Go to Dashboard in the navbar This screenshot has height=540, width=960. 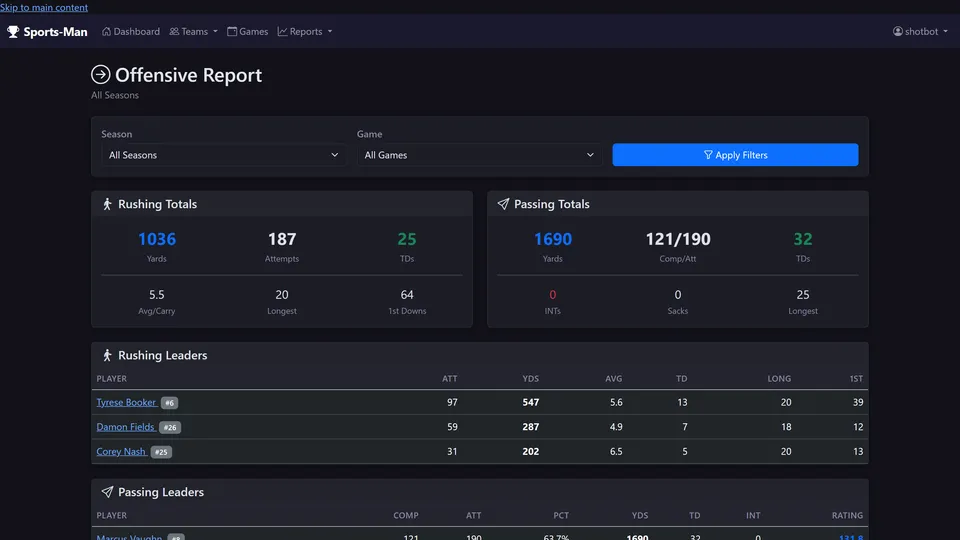[x=131, y=31]
